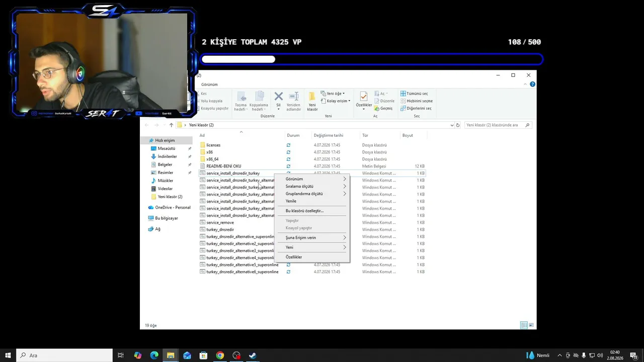
Task: Open the Explorer help question-mark icon
Action: click(x=532, y=84)
